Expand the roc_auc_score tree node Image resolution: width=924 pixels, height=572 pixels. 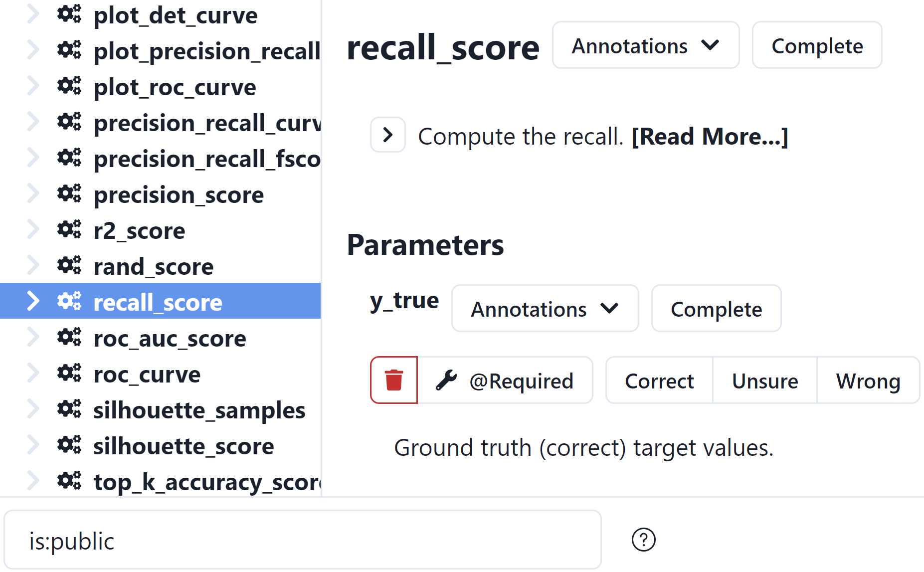click(33, 338)
